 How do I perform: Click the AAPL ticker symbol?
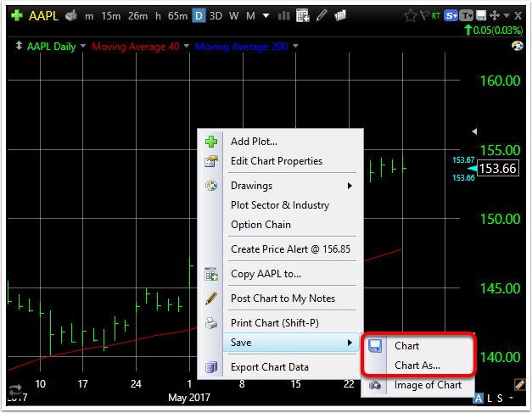[x=43, y=16]
